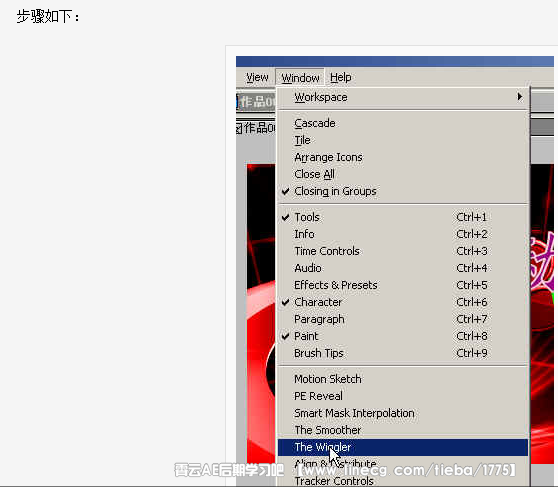The height and width of the screenshot is (487, 558).
Task: Show the Brush Tips panel
Action: click(x=403, y=353)
